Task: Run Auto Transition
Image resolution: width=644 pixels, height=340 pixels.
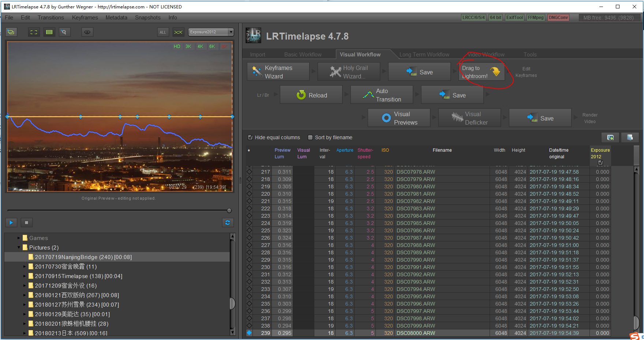Action: (382, 95)
